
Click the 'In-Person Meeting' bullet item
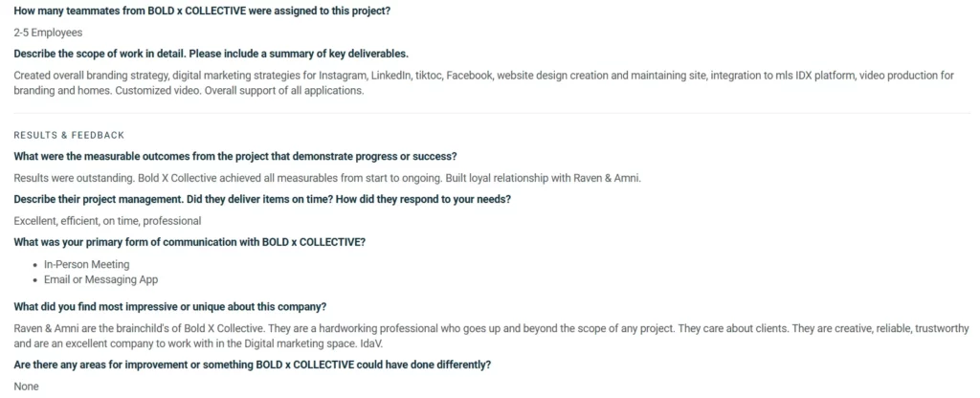pyautogui.click(x=87, y=264)
